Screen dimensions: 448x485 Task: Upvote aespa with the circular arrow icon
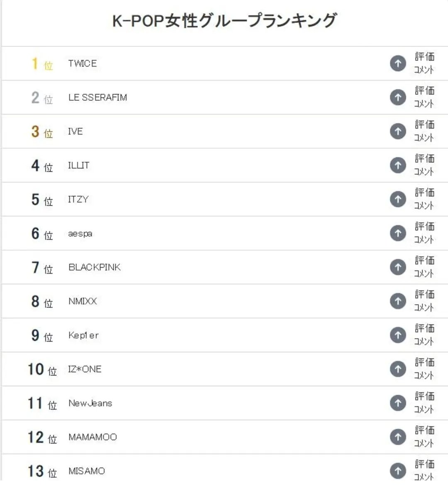tap(398, 233)
